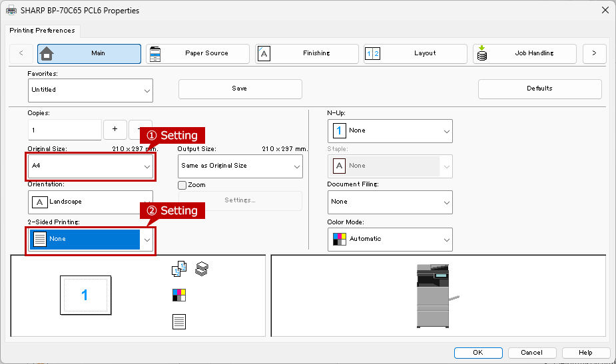Expand the Color Mode Automatic dropdown
Image resolution: width=616 pixels, height=364 pixels.
(x=390, y=240)
